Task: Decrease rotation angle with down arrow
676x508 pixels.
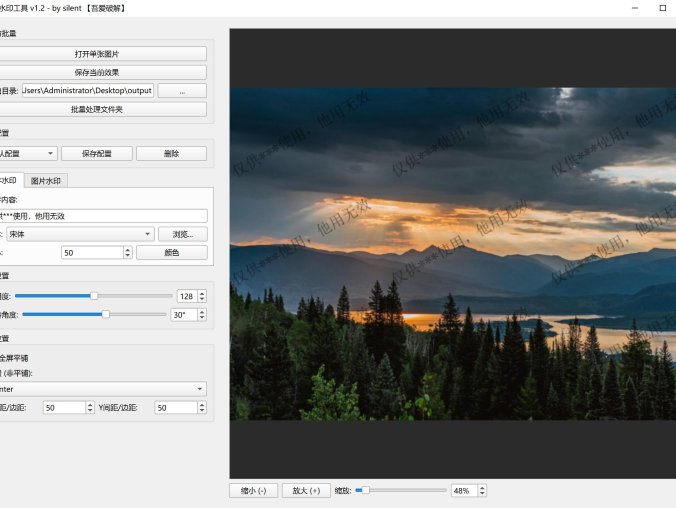Action: tap(202, 318)
